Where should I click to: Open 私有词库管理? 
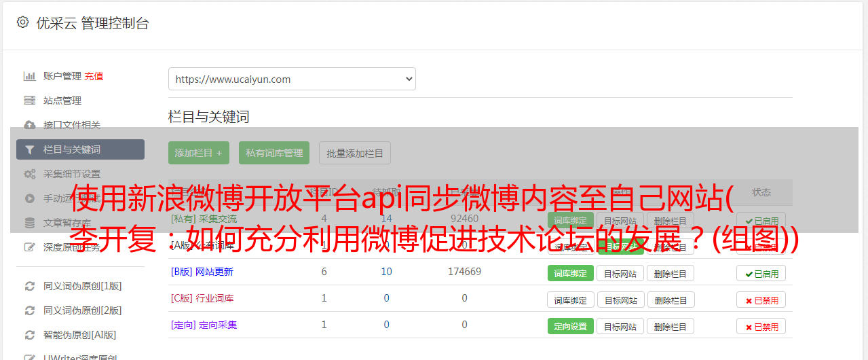[274, 153]
